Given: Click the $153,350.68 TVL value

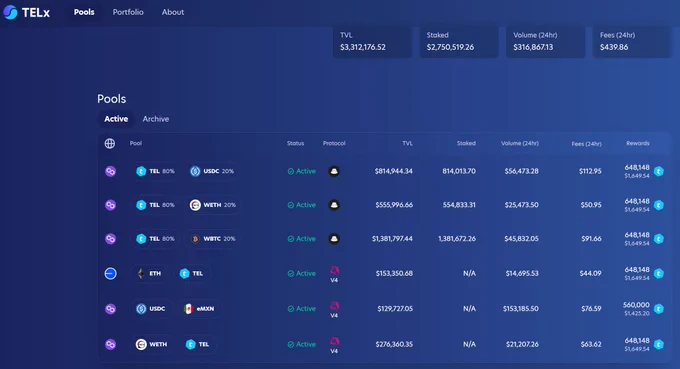Looking at the screenshot, I should click(x=394, y=274).
